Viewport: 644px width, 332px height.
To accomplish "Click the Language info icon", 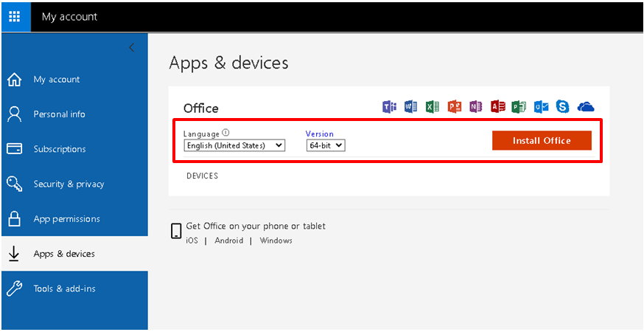I will click(225, 133).
